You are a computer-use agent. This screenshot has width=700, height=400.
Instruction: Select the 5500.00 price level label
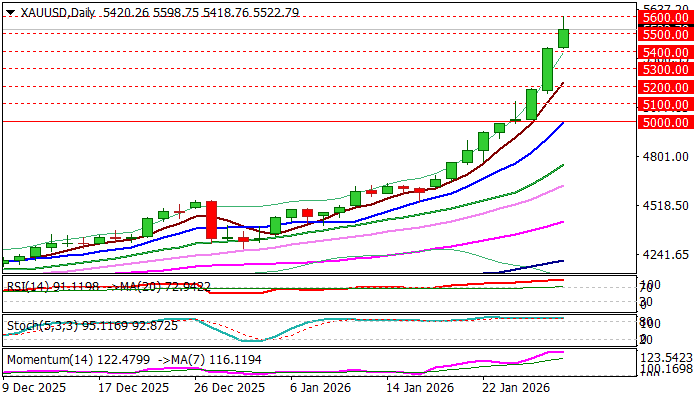click(x=667, y=34)
